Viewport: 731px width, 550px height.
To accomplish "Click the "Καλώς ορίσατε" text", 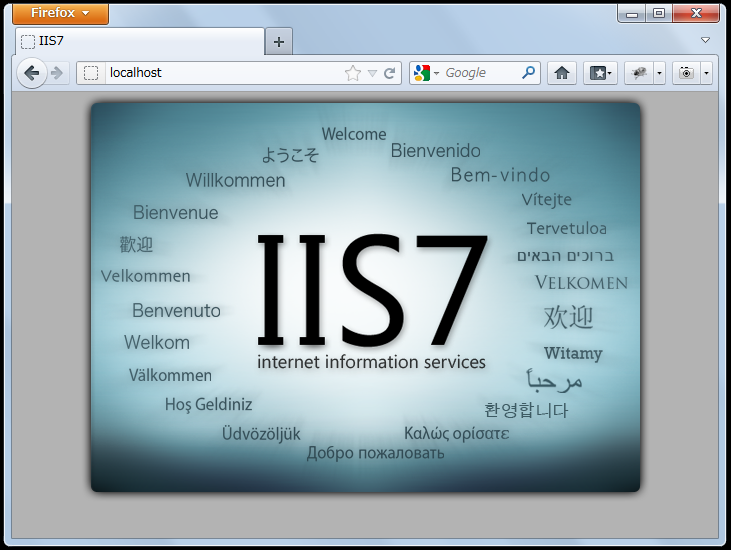I will pos(456,433).
